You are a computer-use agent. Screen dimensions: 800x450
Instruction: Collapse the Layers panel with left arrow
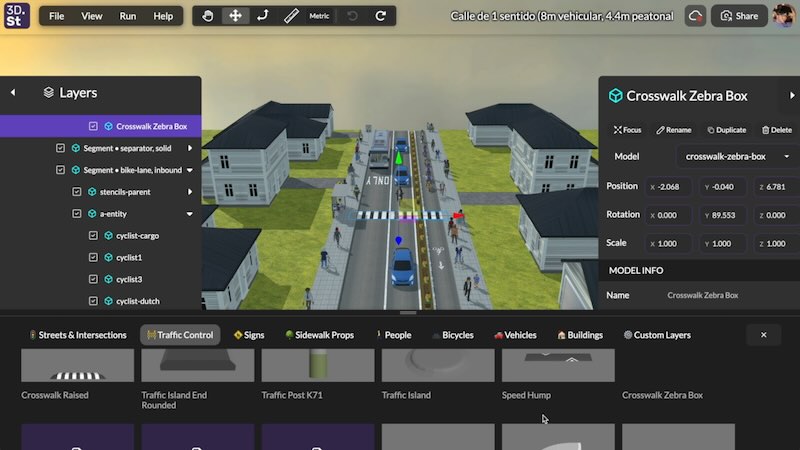pyautogui.click(x=13, y=93)
